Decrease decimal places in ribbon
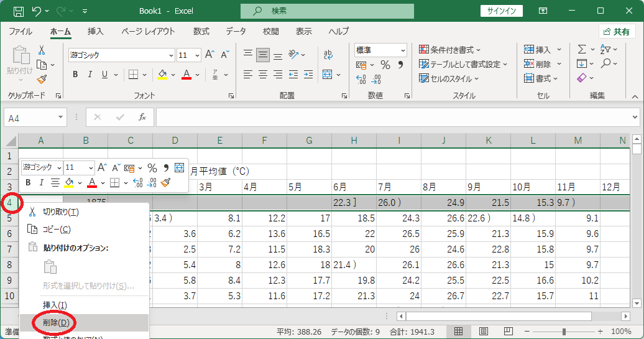This screenshot has height=339, width=644. [376, 79]
